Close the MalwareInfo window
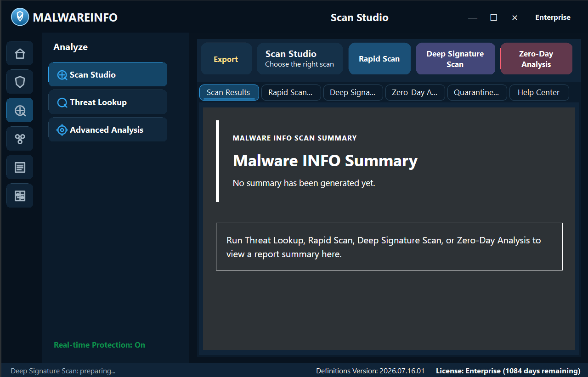 pos(514,17)
